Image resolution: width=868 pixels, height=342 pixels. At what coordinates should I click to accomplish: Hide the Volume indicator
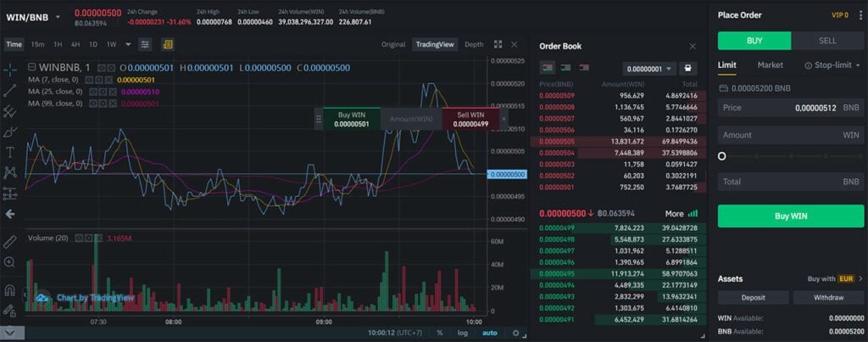tap(79, 238)
